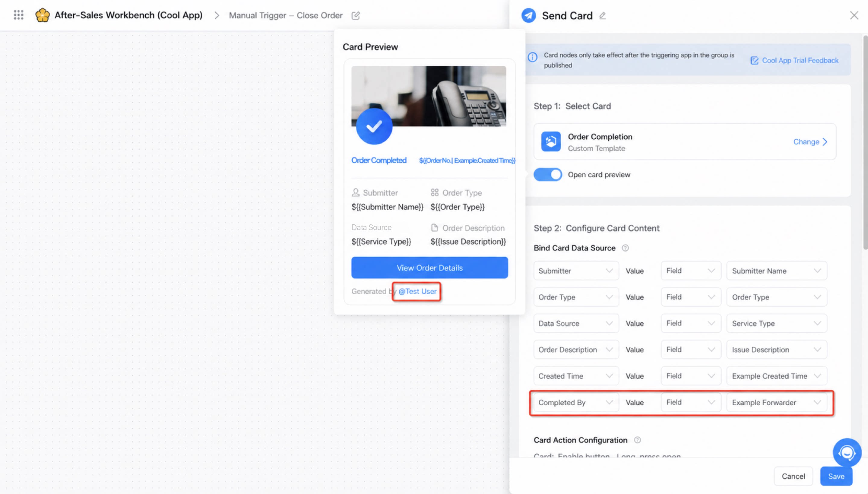Select Manual Trigger – Close Order breadcrumb
This screenshot has height=494, width=868.
click(x=286, y=16)
